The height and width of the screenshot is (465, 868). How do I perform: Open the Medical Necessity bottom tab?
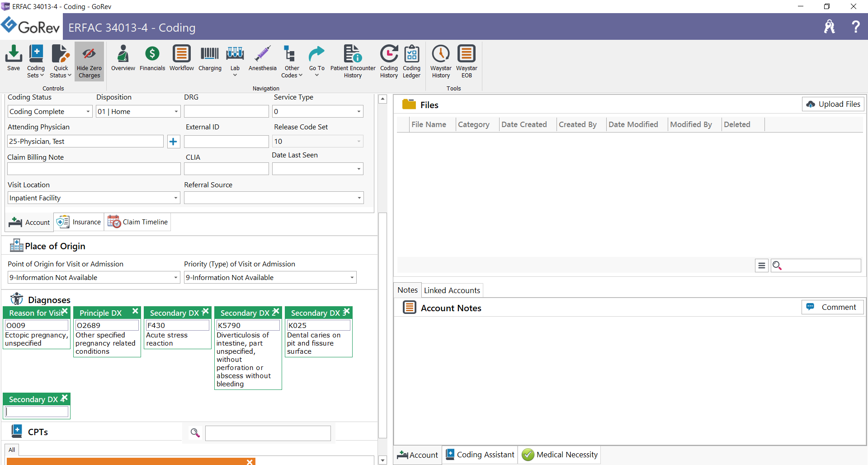pos(560,455)
